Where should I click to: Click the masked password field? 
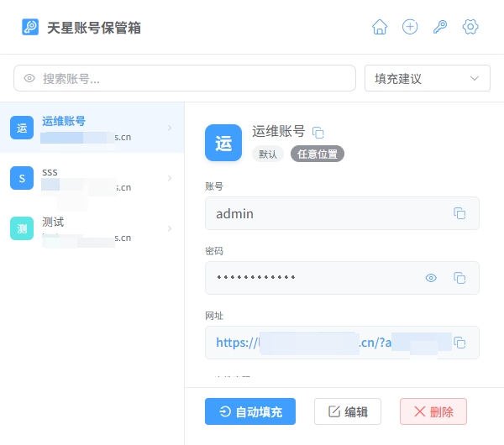(342, 278)
